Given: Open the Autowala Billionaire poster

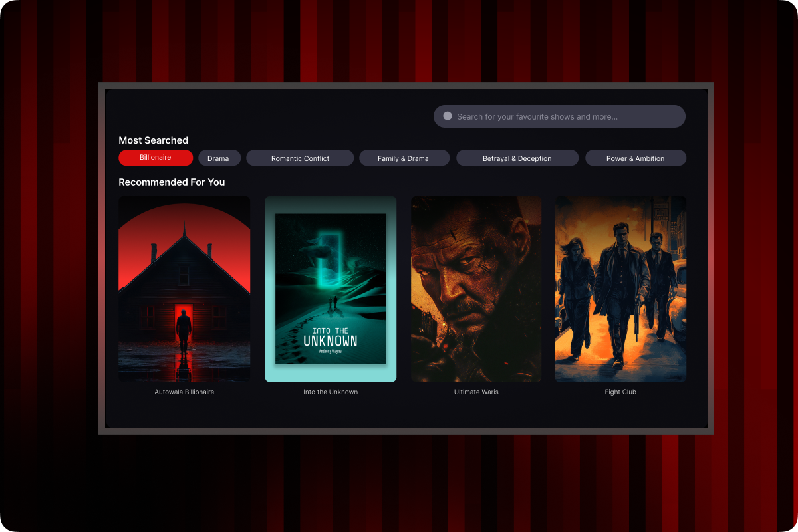Looking at the screenshot, I should [x=184, y=289].
